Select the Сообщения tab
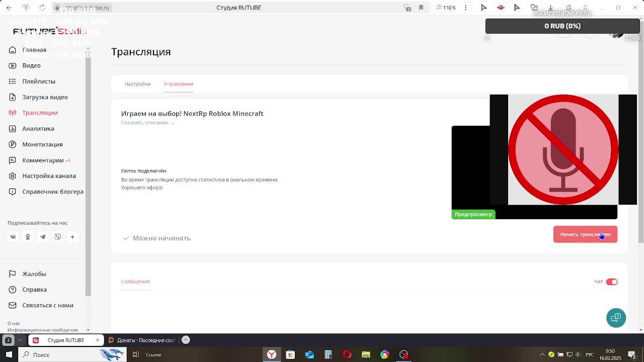 [135, 282]
